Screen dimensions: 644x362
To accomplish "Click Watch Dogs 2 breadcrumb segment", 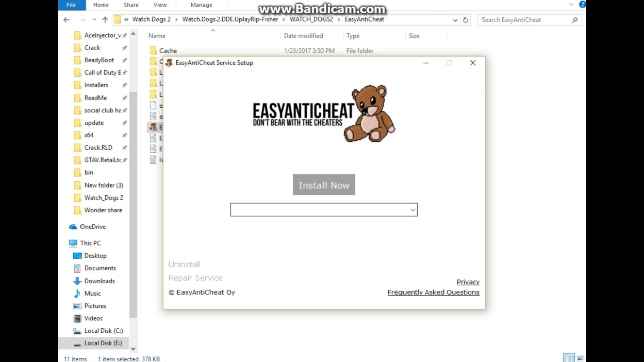I will 151,19.
